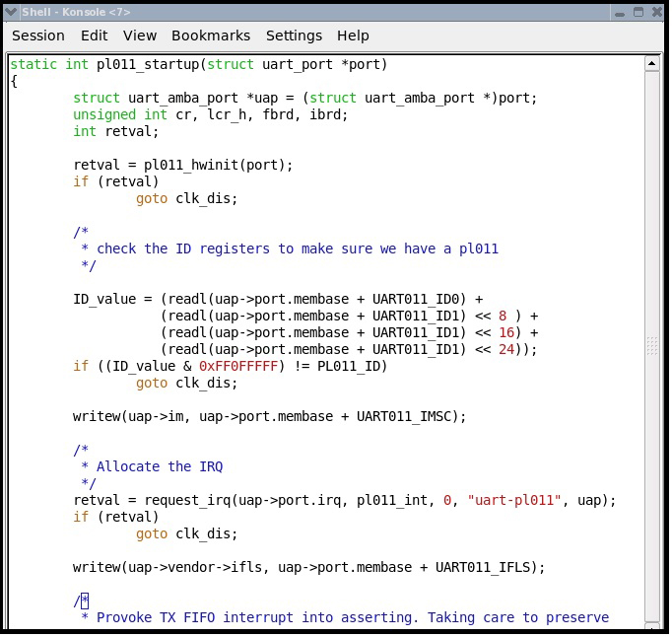
Task: Click 'unsigned int cr, lcr_h, fbrd, ibrd;' line
Action: tap(211, 114)
